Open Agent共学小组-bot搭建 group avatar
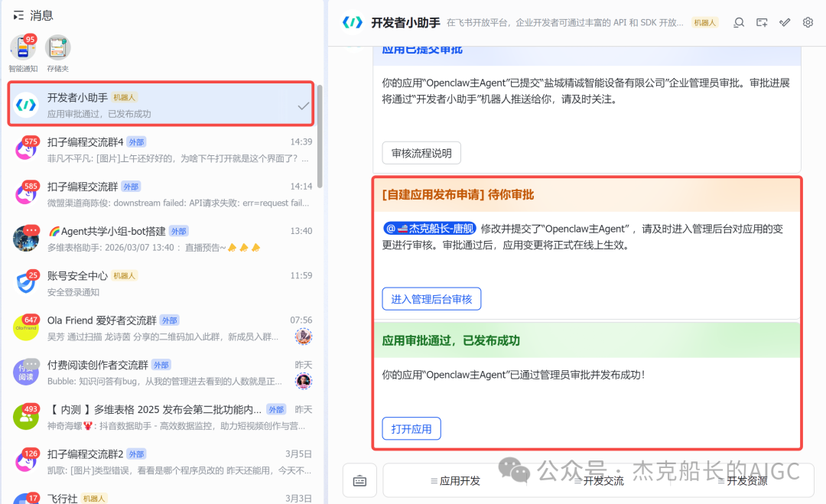Viewport: 826px width, 504px height. click(x=26, y=239)
